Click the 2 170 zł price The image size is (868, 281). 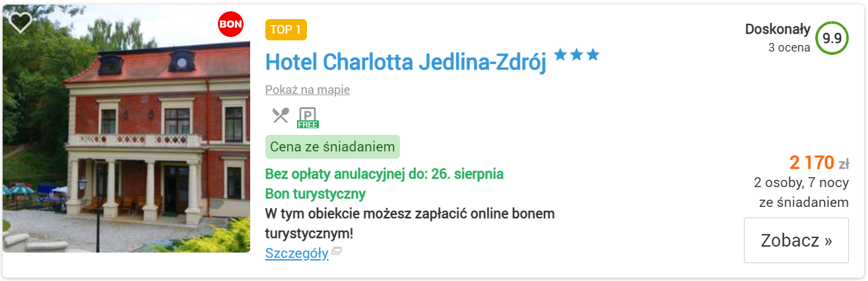pos(819,162)
